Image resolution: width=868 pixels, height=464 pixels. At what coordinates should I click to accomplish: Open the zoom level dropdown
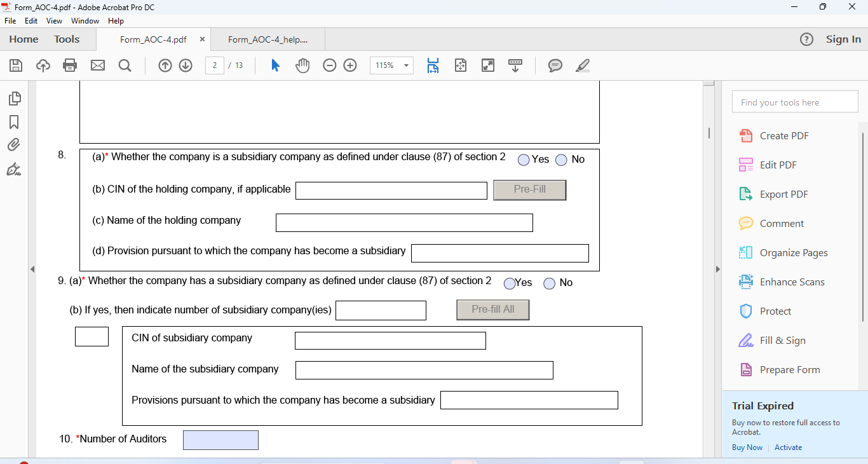[x=405, y=65]
